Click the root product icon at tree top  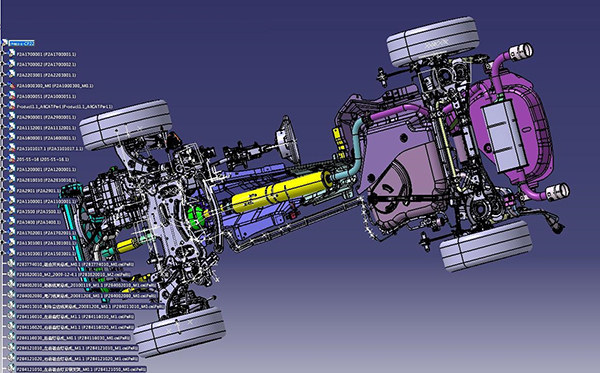pos(4,43)
